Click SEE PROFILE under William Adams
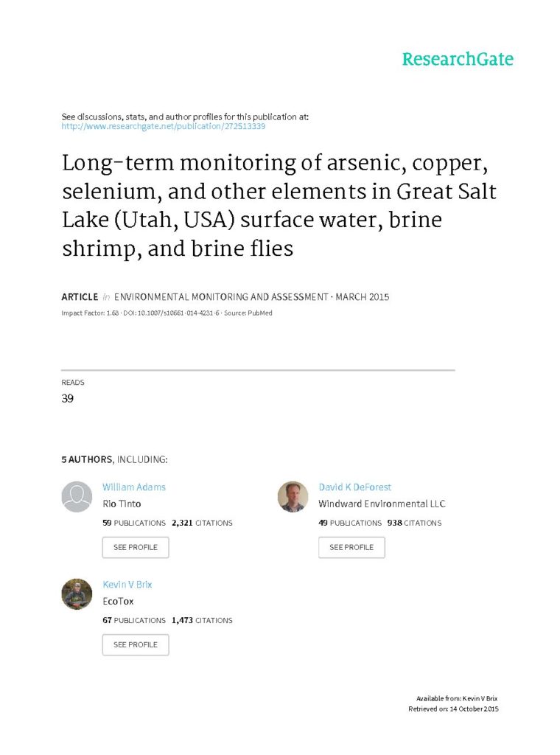 pos(136,548)
